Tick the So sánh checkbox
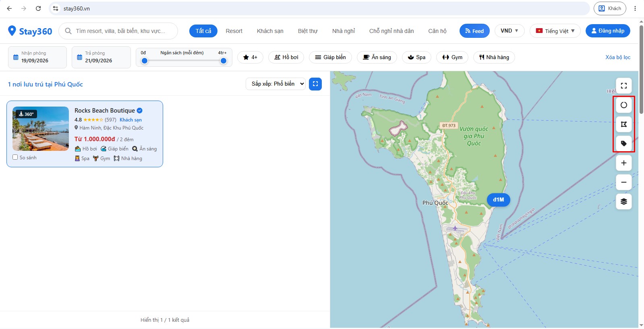644x329 pixels. click(15, 157)
